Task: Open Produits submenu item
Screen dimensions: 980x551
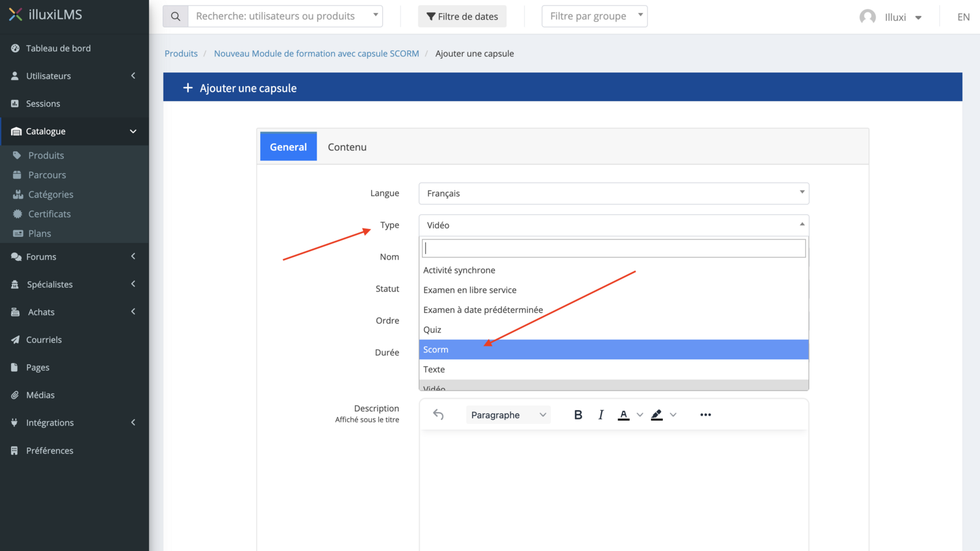Action: (x=46, y=156)
